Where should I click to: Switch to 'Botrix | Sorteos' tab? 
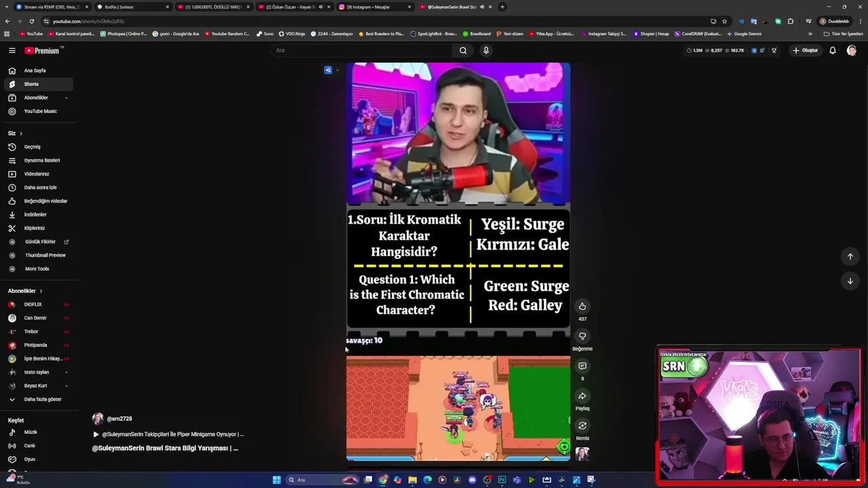coord(132,7)
